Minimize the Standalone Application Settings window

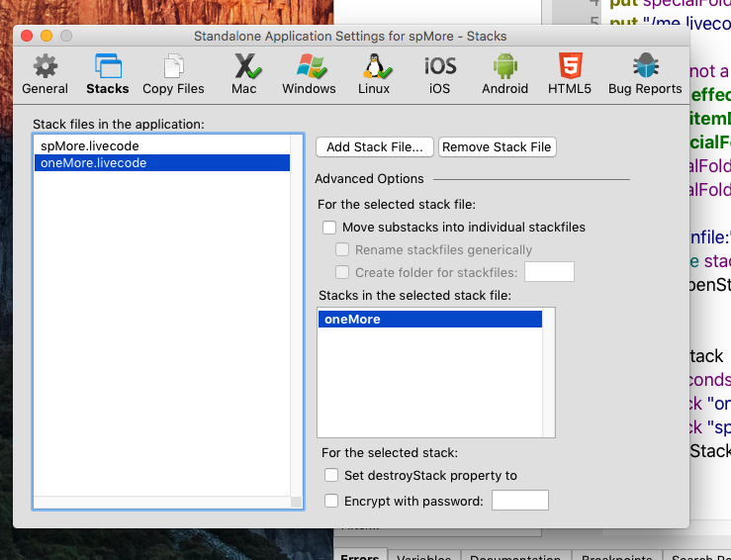46,36
